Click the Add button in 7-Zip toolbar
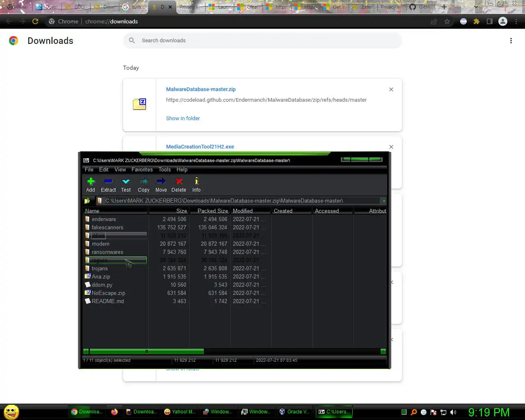This screenshot has width=525, height=420. (91, 185)
